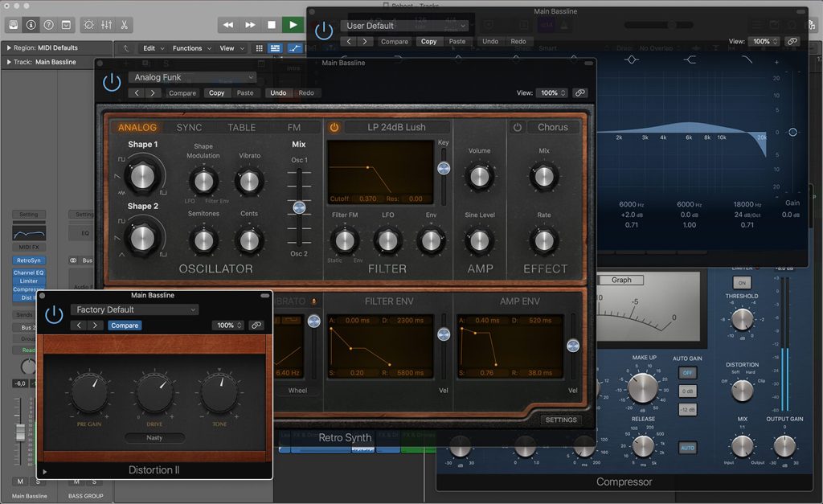Turn on the Chorus effect power toggle
This screenshot has width=823, height=504.
(518, 127)
